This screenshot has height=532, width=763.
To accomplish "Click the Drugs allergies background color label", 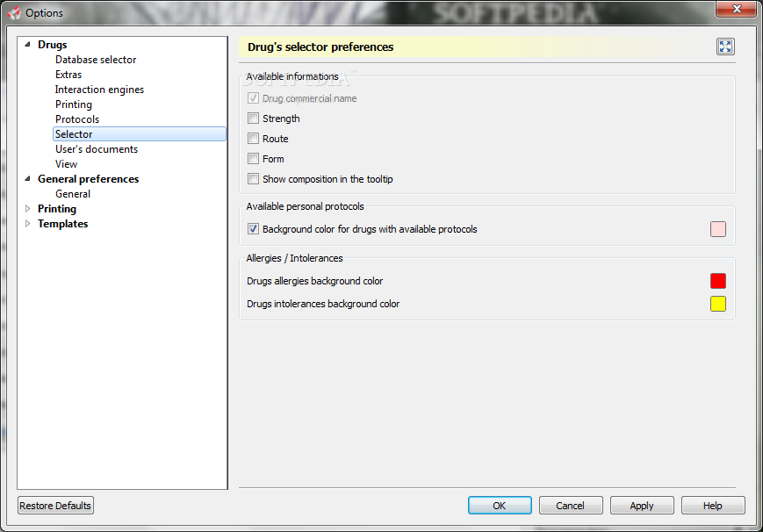I will [314, 281].
